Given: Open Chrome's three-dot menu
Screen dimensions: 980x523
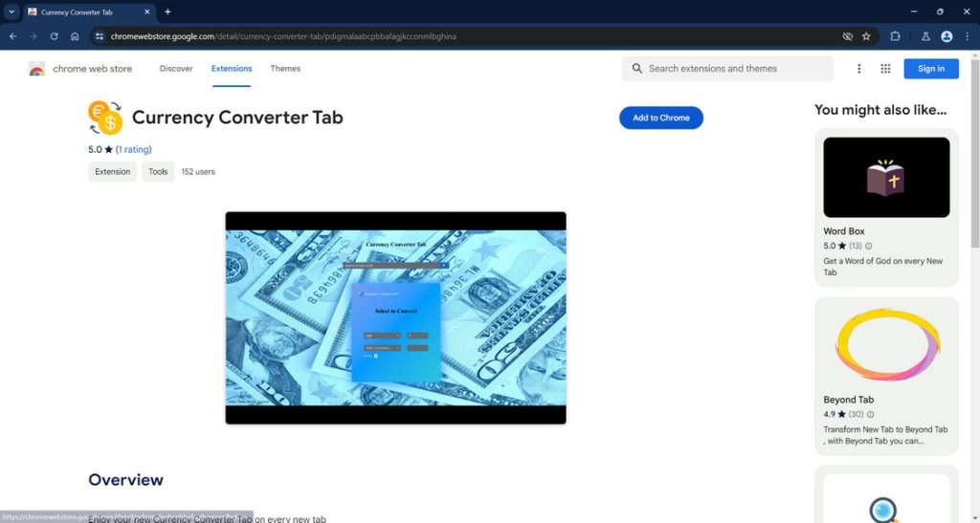Looking at the screenshot, I should coord(967,36).
